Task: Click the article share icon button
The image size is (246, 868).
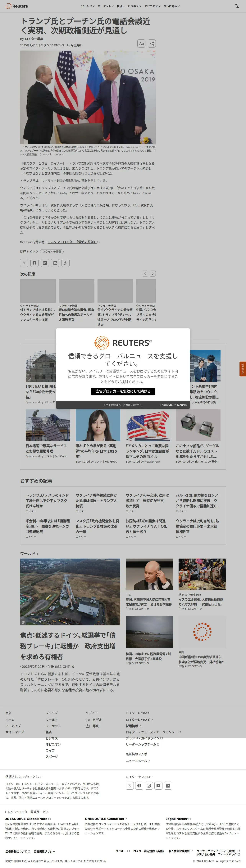Action: click(152, 43)
